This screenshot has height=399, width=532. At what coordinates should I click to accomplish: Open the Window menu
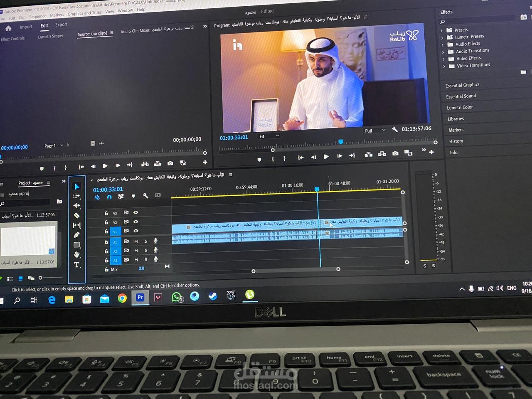125,10
